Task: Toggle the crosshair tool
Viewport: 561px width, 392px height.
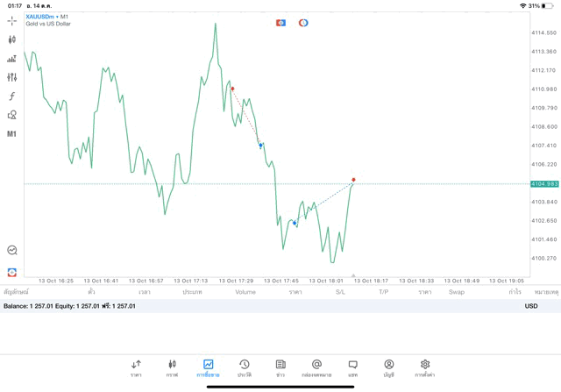Action: pos(12,20)
